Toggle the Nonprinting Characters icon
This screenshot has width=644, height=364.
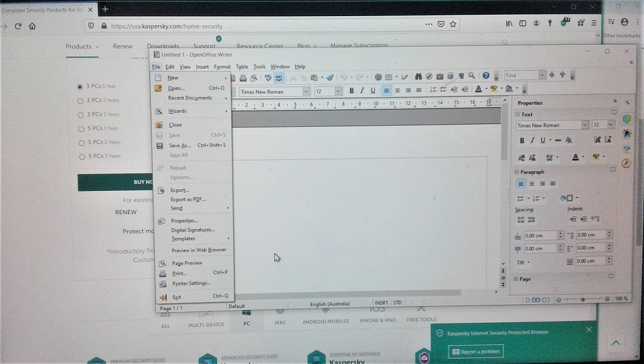[x=461, y=75]
